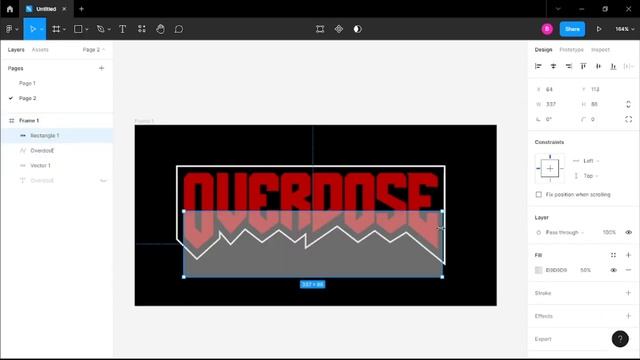Enable Fix position when scrolling
Viewport: 640px width, 360px height.
(x=539, y=194)
